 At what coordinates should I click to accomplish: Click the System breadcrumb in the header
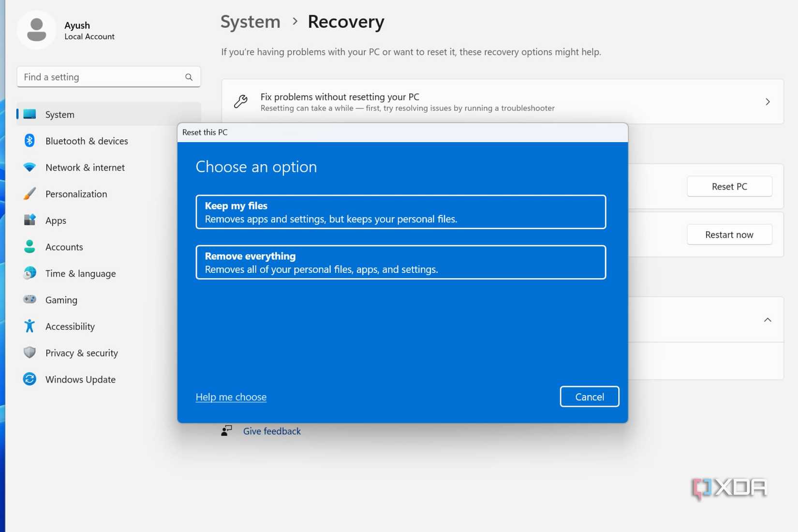[x=250, y=22]
